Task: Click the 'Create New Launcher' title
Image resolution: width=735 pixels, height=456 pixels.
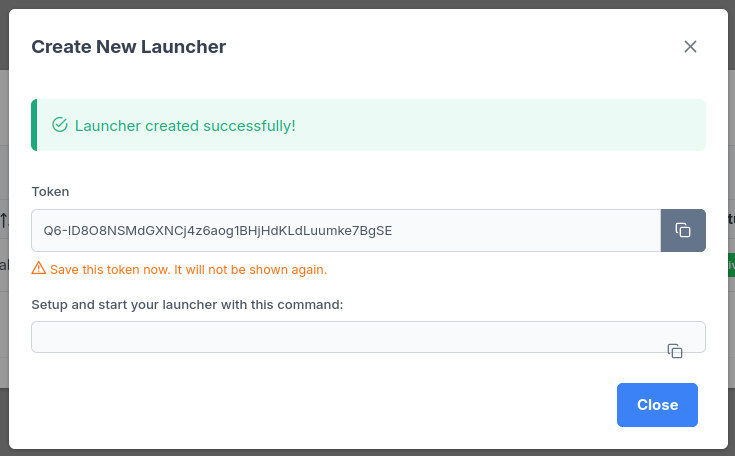Action: 128,47
